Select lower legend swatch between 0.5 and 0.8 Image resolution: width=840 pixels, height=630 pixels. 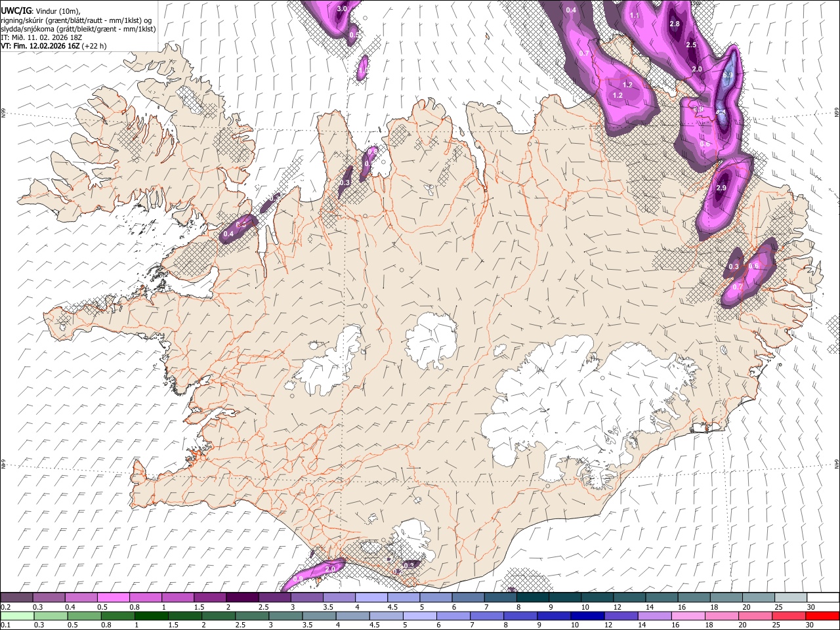(85, 616)
